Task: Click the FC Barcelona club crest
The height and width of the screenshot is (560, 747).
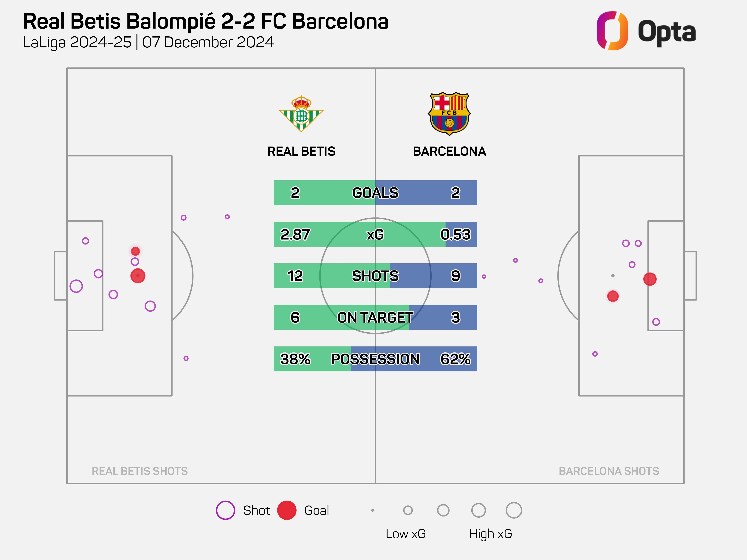Action: (x=449, y=114)
